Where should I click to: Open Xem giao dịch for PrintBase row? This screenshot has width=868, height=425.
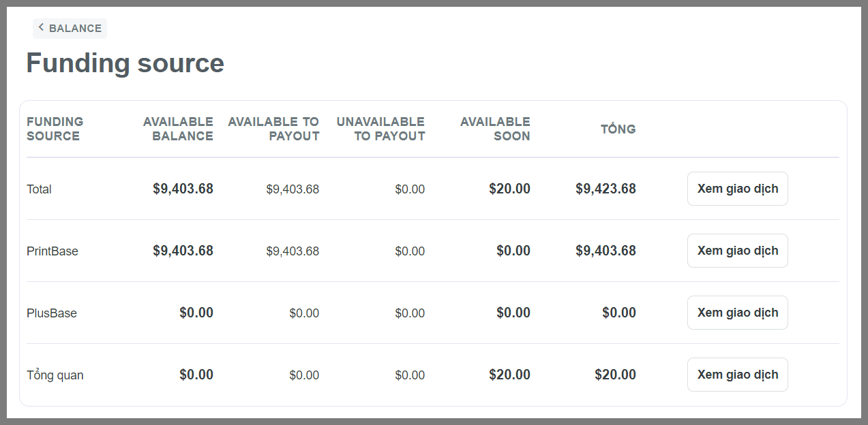[737, 251]
